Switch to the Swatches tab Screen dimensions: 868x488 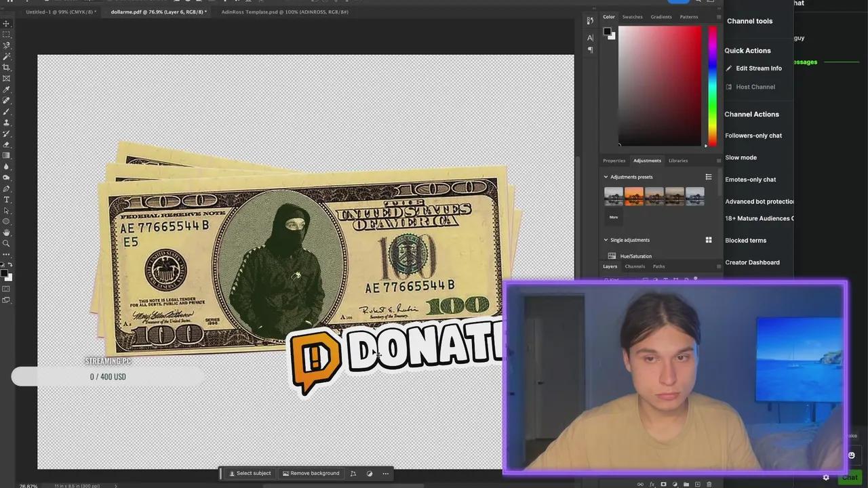tap(632, 17)
